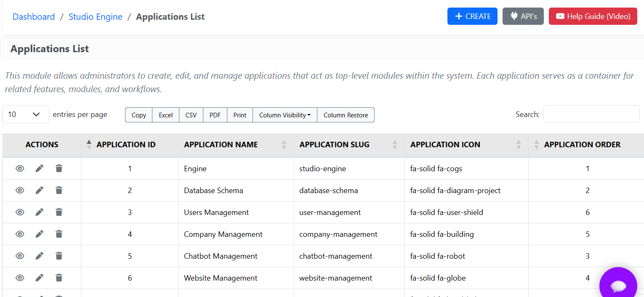Go to Dashboard breadcrumb link

(x=34, y=17)
